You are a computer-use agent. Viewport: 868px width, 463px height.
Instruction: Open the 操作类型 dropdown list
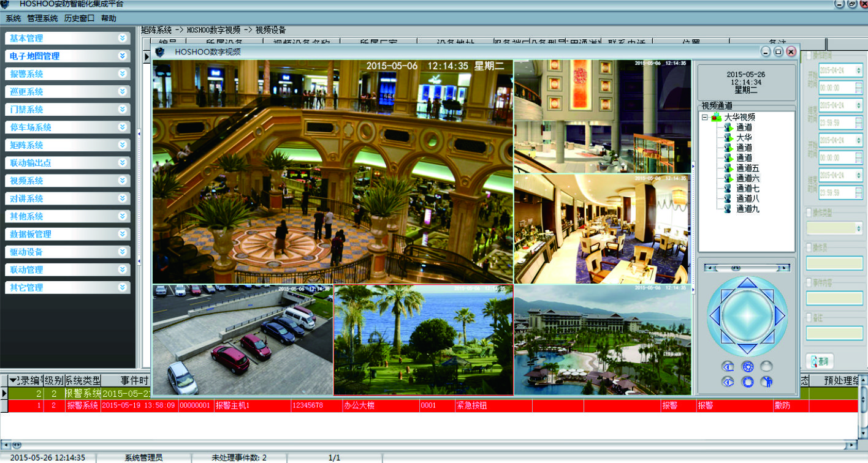coord(858,228)
